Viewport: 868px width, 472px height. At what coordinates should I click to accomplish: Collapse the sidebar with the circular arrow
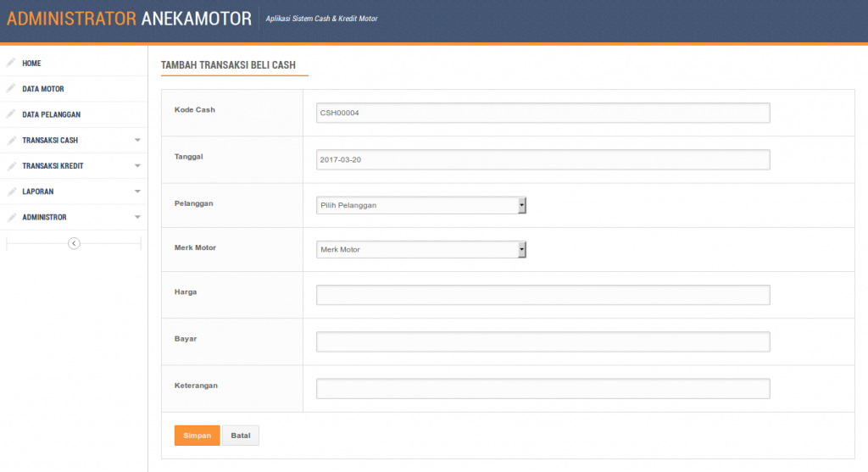[x=74, y=243]
